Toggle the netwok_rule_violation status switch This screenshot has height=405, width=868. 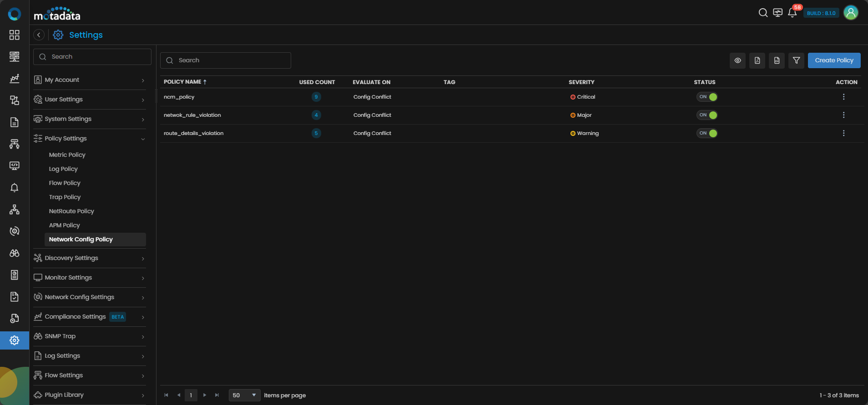pyautogui.click(x=707, y=115)
